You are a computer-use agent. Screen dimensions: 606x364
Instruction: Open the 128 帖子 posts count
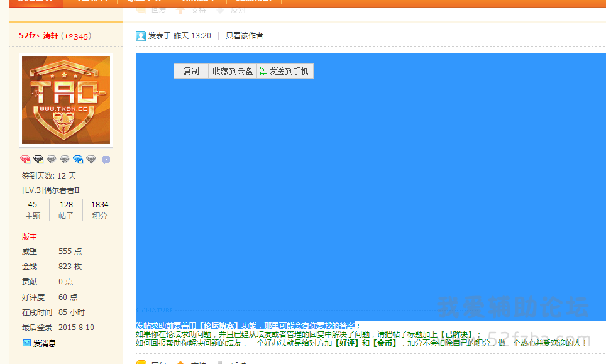pyautogui.click(x=66, y=210)
